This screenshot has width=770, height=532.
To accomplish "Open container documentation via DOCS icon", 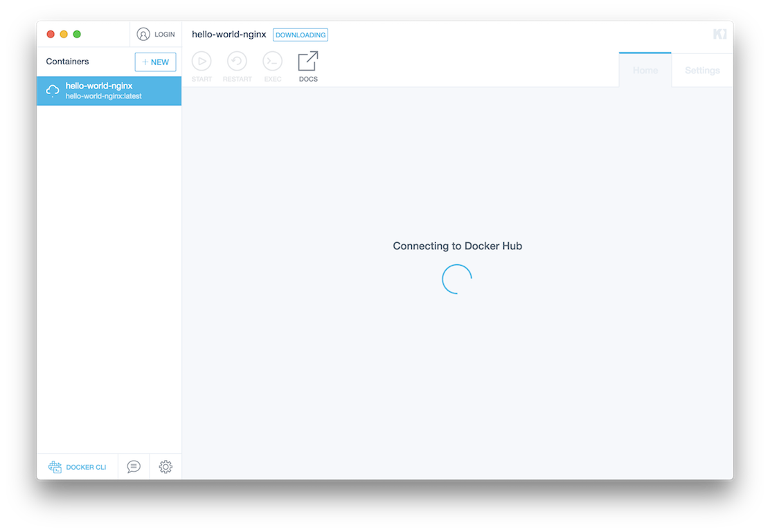I will [x=307, y=62].
